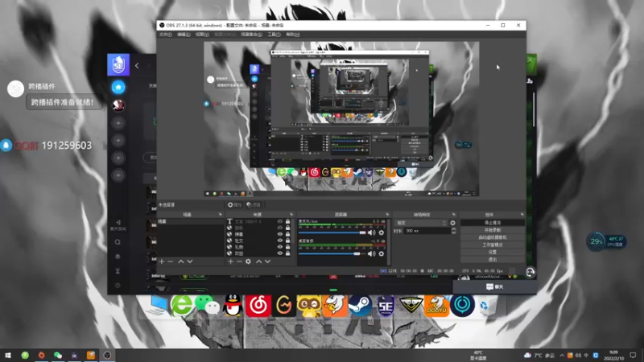Move the selected source up in the list
644x362 pixels.
258,261
